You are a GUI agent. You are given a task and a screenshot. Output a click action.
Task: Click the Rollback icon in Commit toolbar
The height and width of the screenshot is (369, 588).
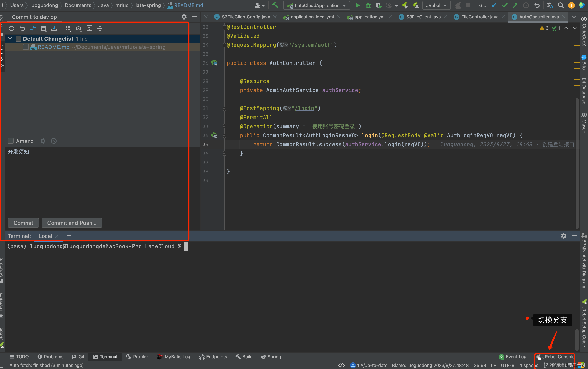coord(22,28)
